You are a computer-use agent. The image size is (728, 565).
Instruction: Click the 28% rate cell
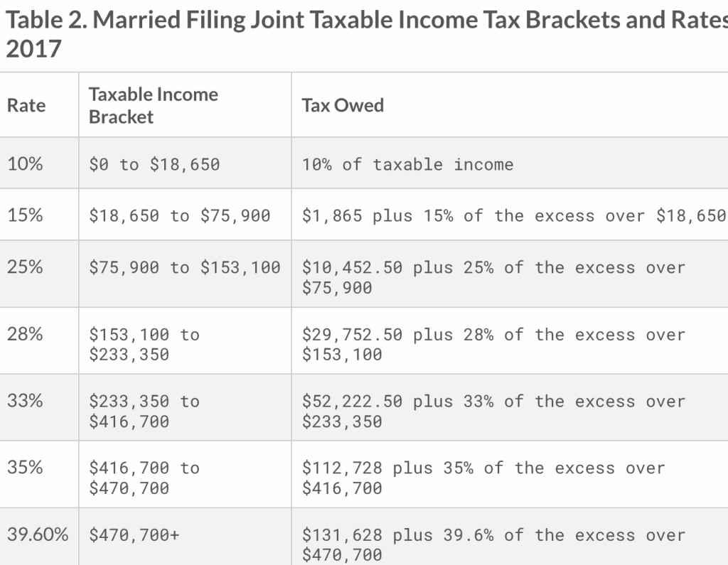click(x=25, y=334)
